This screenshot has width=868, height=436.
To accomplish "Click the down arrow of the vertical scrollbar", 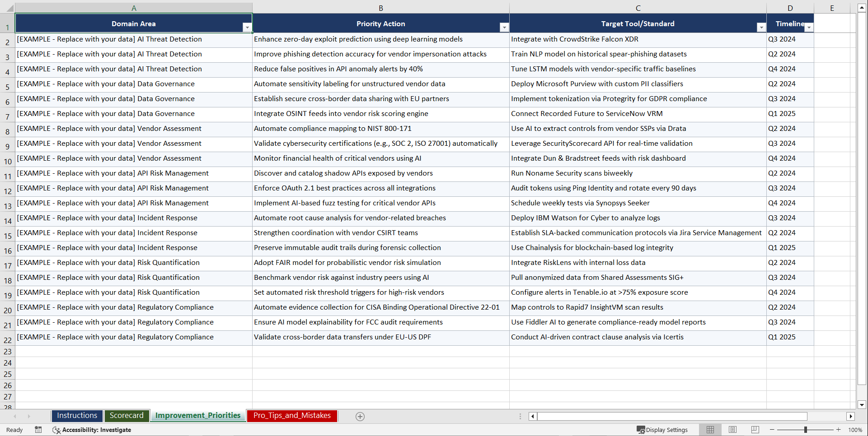I will coord(862,405).
